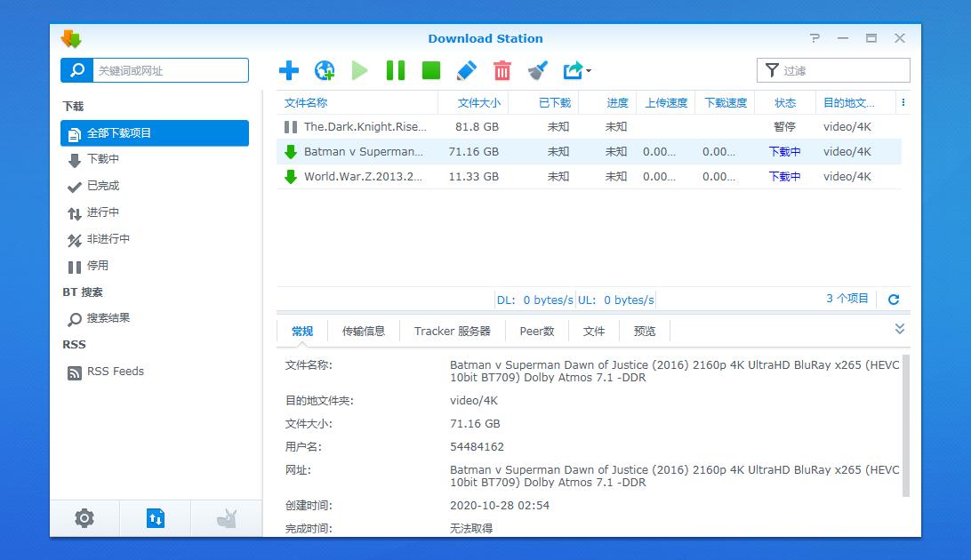This screenshot has width=971, height=560.
Task: Switch to the Tracker 服务器 tab
Action: (x=452, y=330)
